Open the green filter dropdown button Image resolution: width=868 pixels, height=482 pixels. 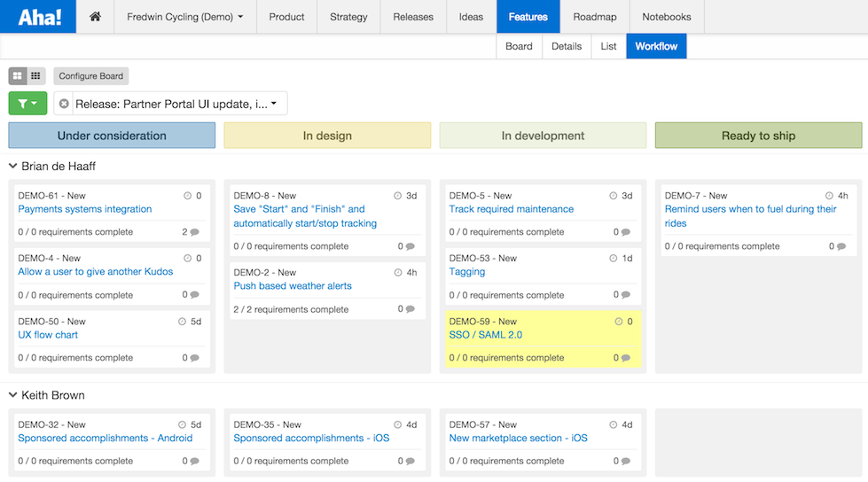coord(27,104)
